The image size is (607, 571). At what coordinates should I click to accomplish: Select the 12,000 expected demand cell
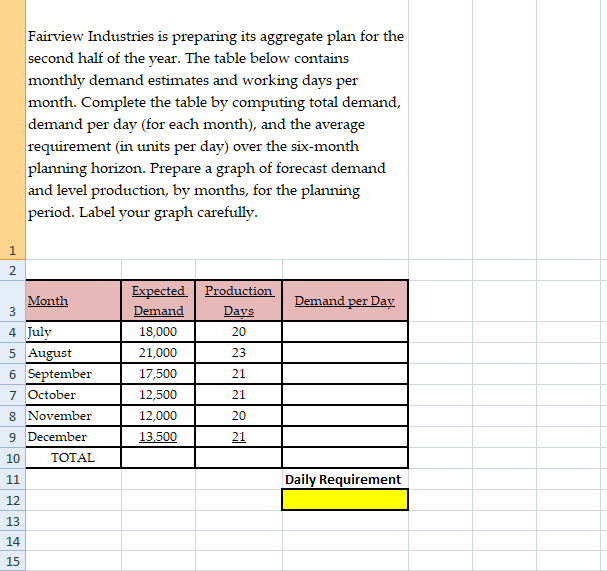pyautogui.click(x=158, y=415)
